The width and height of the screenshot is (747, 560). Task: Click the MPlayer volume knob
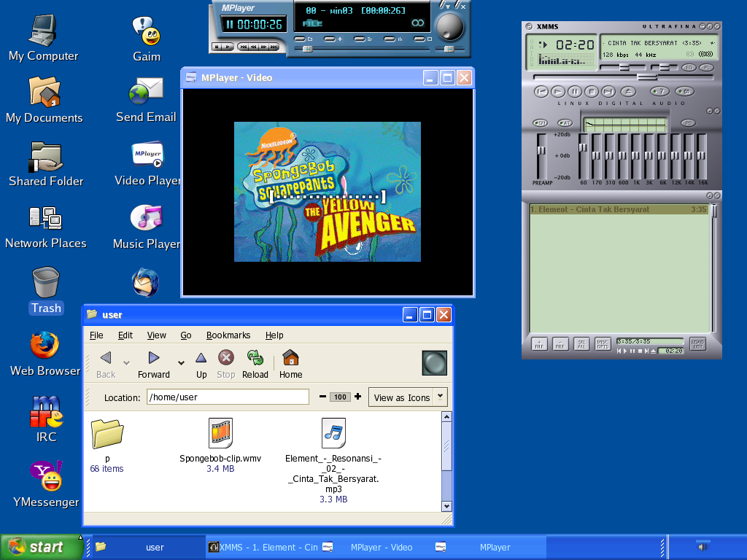click(450, 27)
